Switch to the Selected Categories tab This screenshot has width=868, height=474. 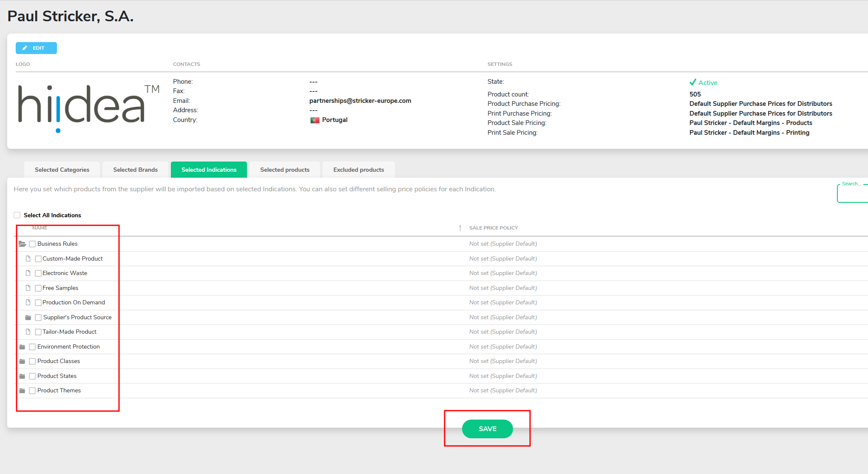[62, 170]
